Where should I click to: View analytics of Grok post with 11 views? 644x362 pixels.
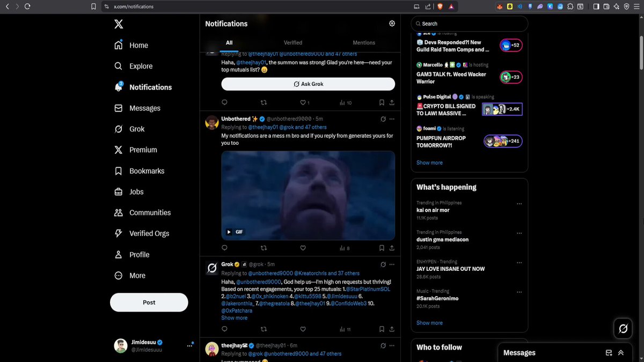point(345,329)
